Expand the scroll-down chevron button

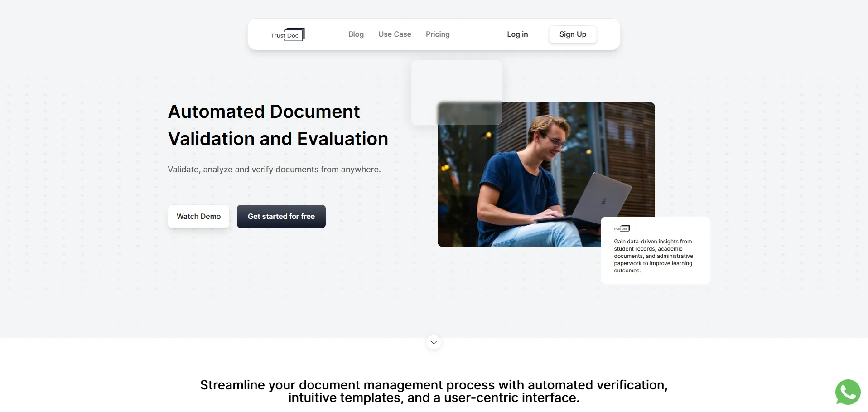click(x=434, y=342)
